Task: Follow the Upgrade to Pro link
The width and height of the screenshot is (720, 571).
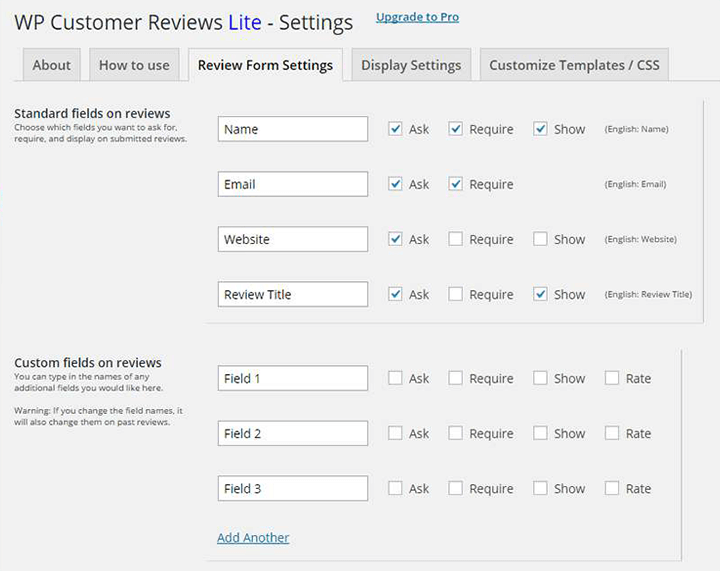Action: pyautogui.click(x=417, y=17)
